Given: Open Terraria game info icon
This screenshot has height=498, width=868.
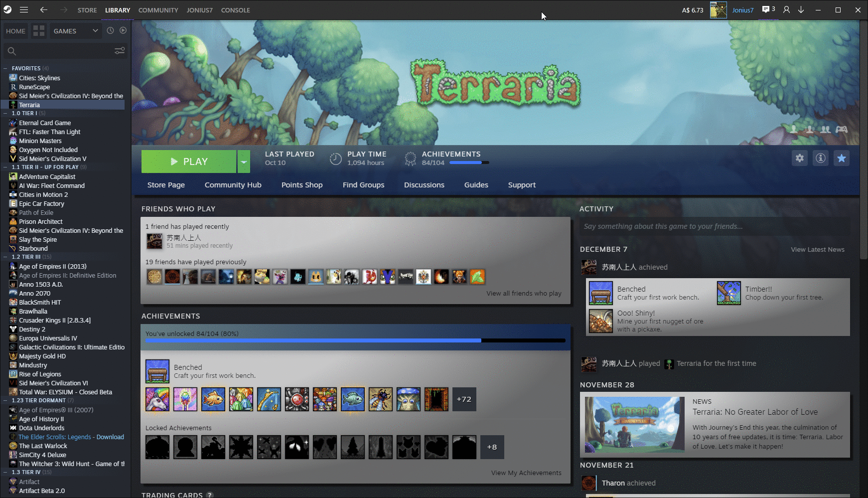Looking at the screenshot, I should click(821, 158).
